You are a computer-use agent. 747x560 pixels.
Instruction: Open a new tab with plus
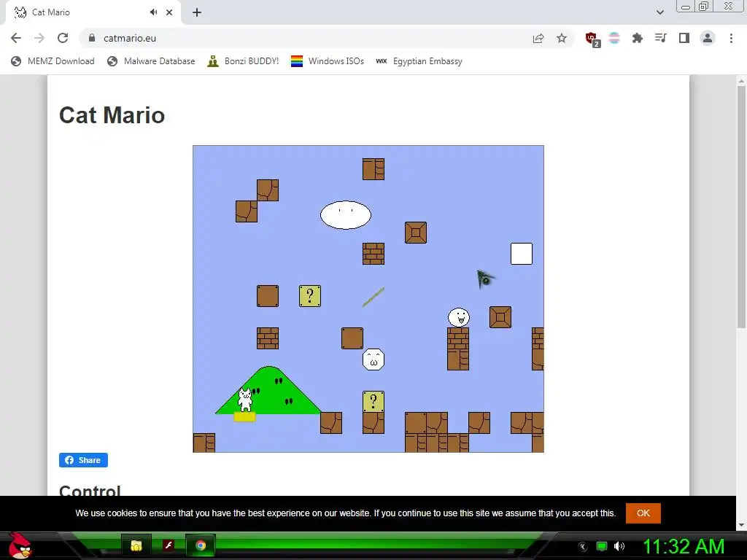pyautogui.click(x=197, y=12)
